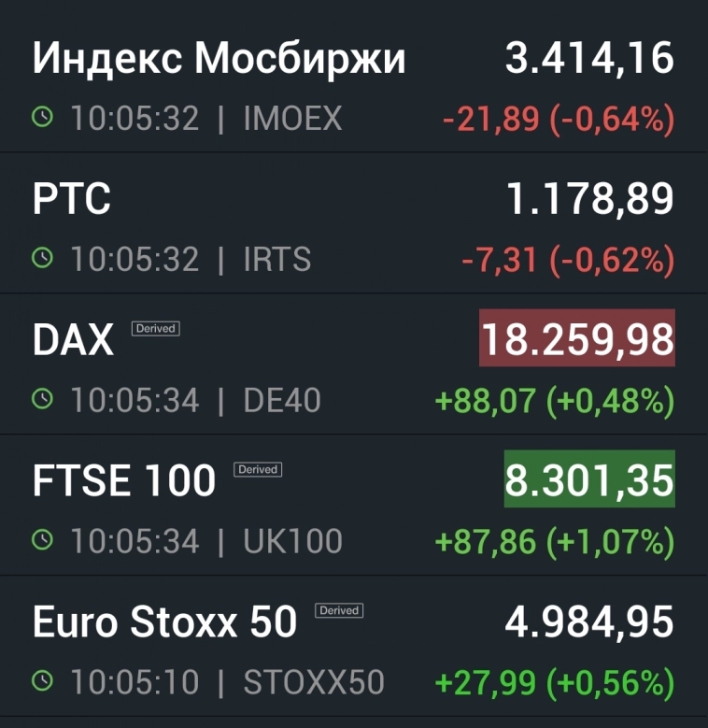
Task: Click the clock icon in FTSE 100 row
Action: (x=43, y=540)
